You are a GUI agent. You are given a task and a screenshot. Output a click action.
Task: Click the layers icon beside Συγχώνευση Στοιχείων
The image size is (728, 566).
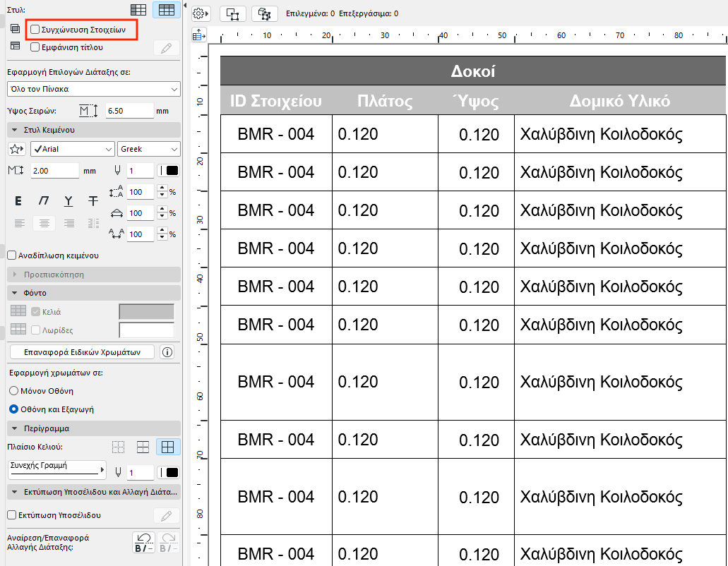coord(15,29)
